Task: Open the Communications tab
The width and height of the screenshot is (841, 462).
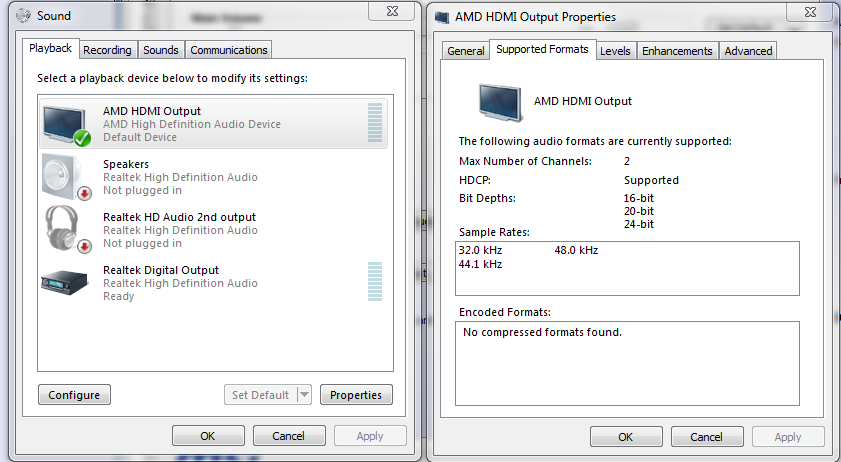Action: click(x=228, y=50)
